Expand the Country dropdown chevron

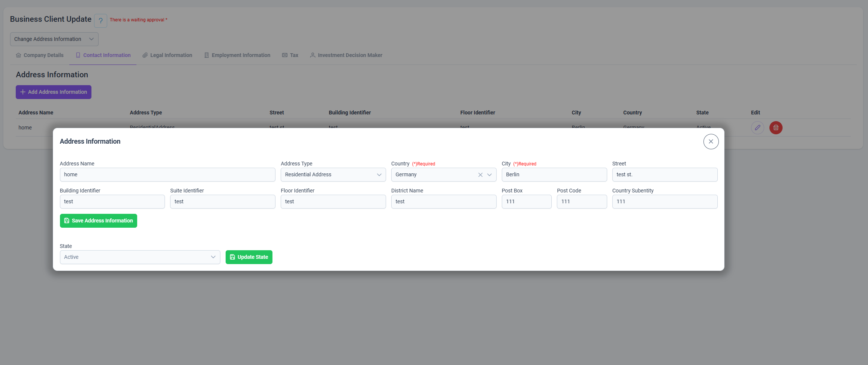click(489, 175)
